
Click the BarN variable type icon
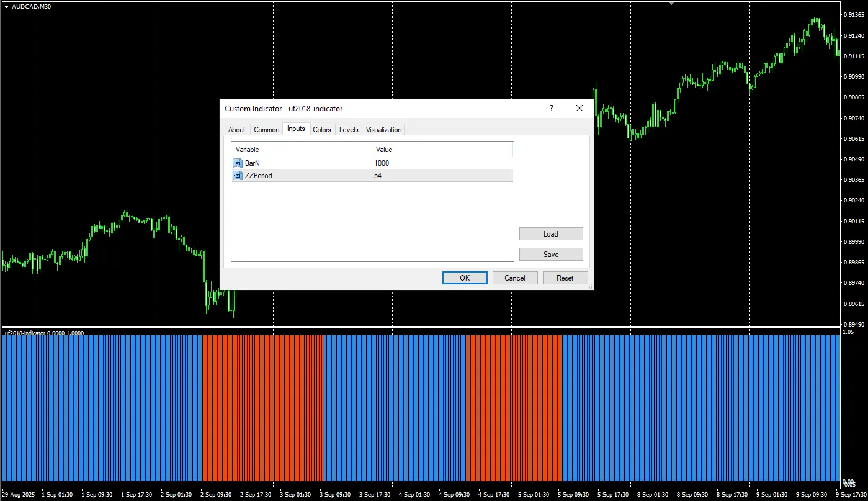[x=238, y=163]
